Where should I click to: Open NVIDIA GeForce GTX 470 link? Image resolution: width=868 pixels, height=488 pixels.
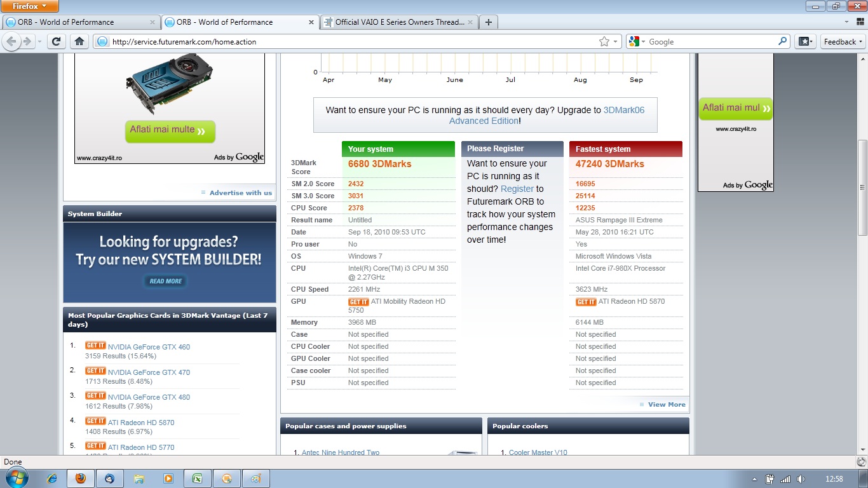149,372
